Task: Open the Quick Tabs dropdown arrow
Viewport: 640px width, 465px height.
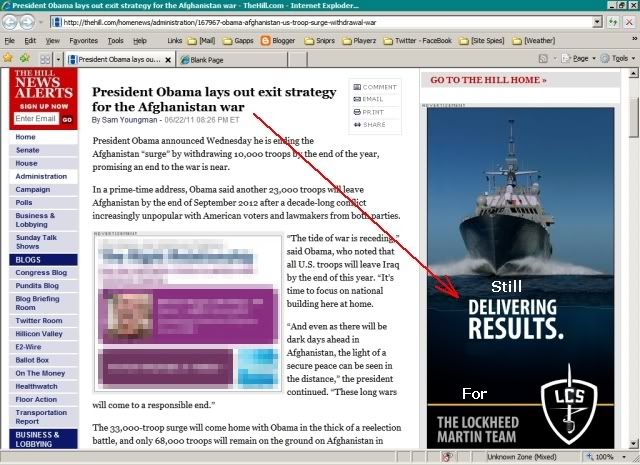Action: coord(58,60)
